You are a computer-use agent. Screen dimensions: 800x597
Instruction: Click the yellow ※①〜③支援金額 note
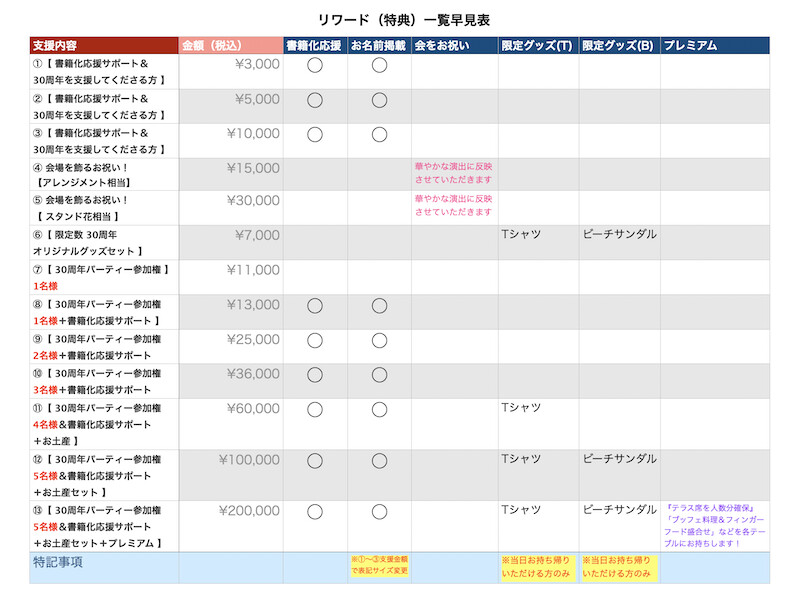380,565
